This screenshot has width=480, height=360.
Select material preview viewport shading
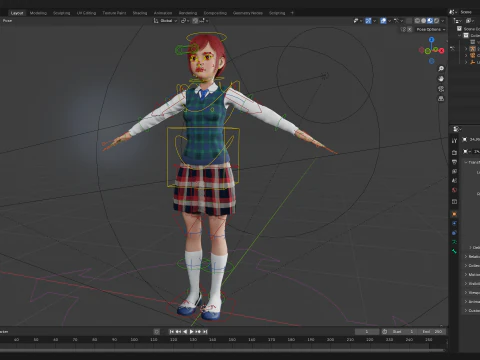tap(430, 21)
